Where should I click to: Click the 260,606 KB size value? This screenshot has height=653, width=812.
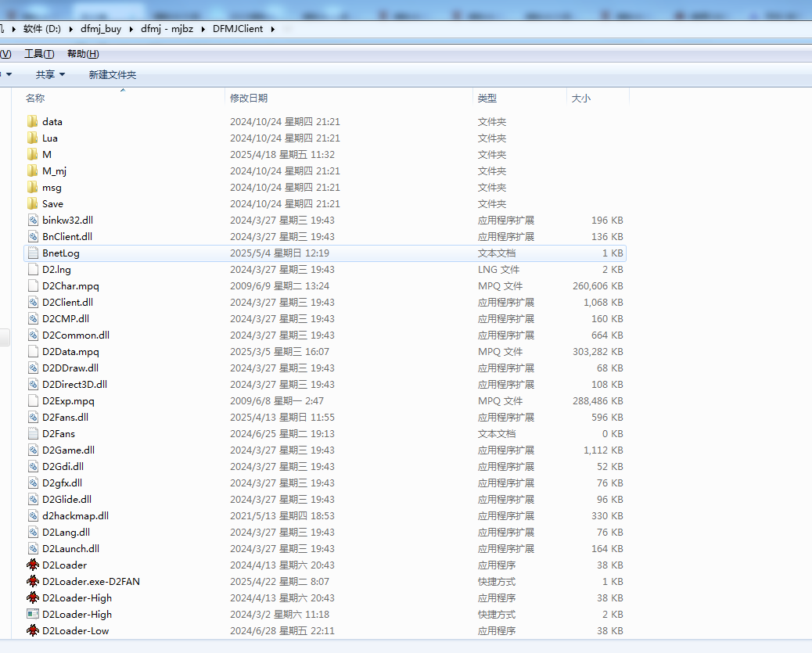(598, 286)
